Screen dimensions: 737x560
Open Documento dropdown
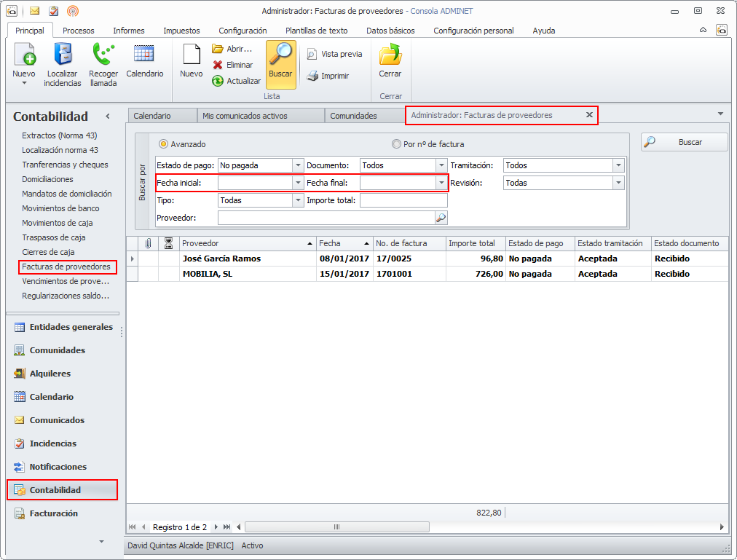(441, 165)
